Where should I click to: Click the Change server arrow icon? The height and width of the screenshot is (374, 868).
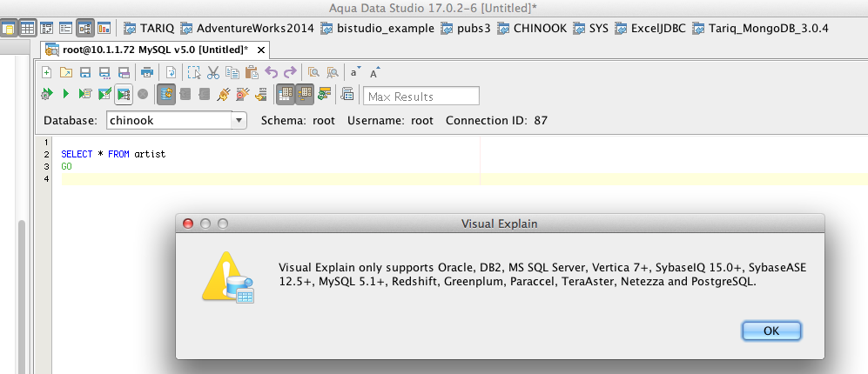[261, 95]
